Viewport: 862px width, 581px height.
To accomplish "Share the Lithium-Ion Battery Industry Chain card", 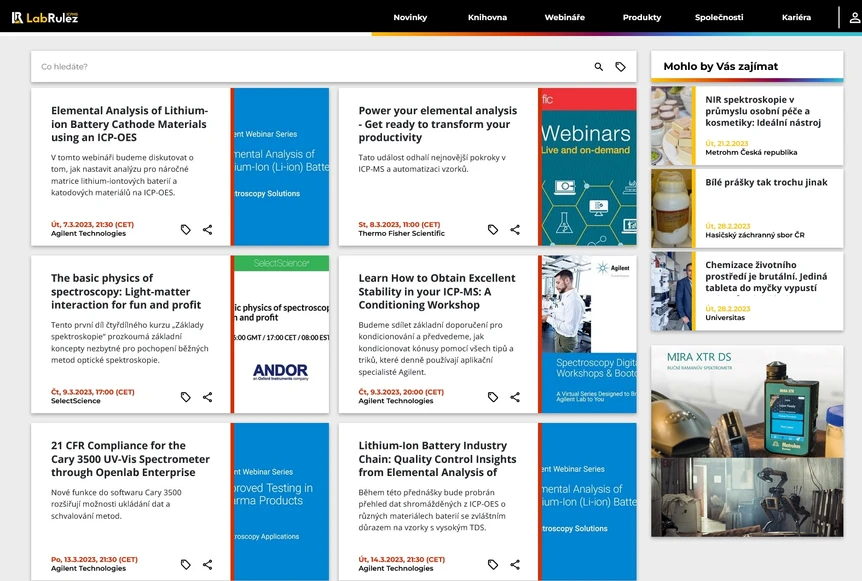I will coord(515,565).
